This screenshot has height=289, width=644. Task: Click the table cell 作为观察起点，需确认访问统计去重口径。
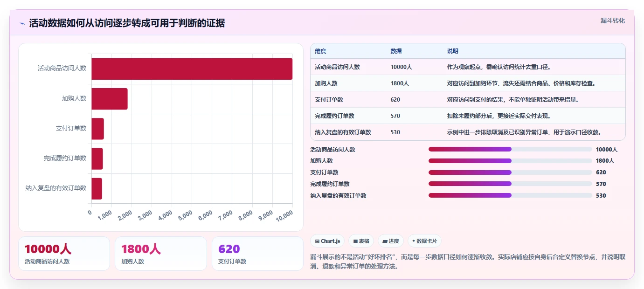pyautogui.click(x=500, y=67)
